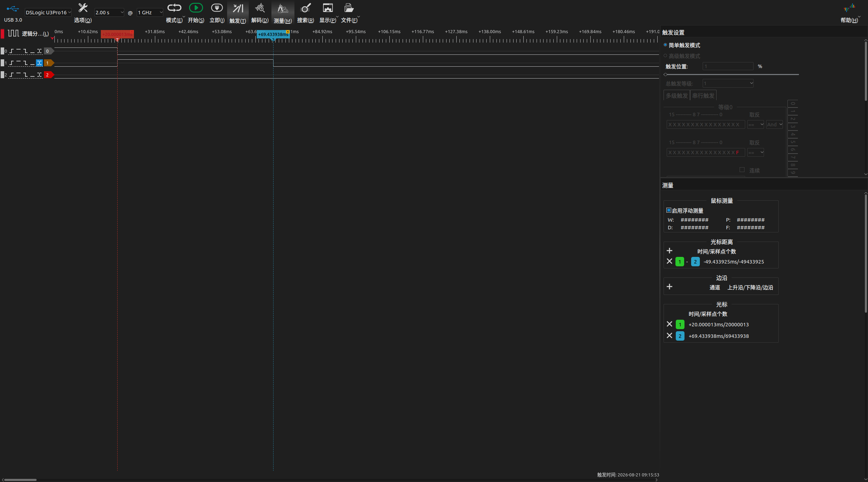
Task: Toggle the continuous (连续) checkbox
Action: 742,170
